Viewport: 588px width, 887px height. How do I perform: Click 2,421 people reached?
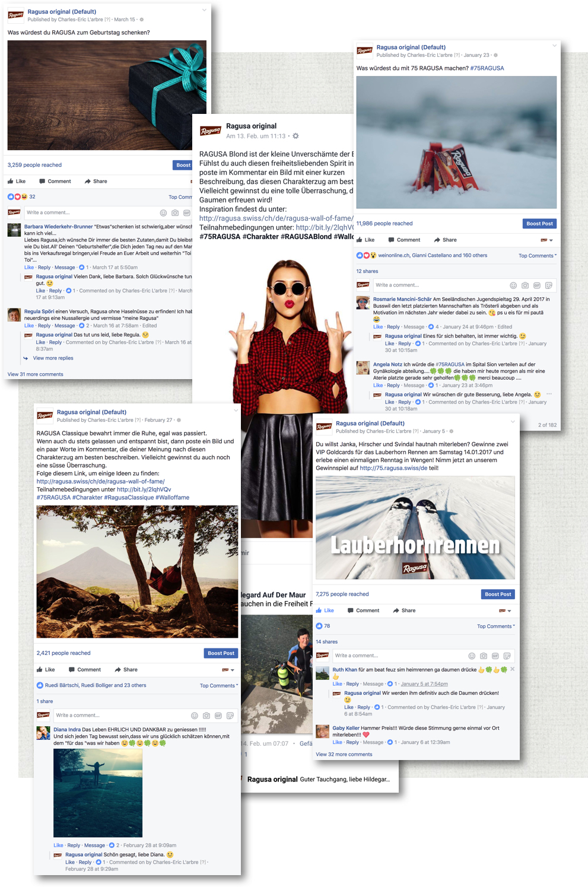(63, 653)
